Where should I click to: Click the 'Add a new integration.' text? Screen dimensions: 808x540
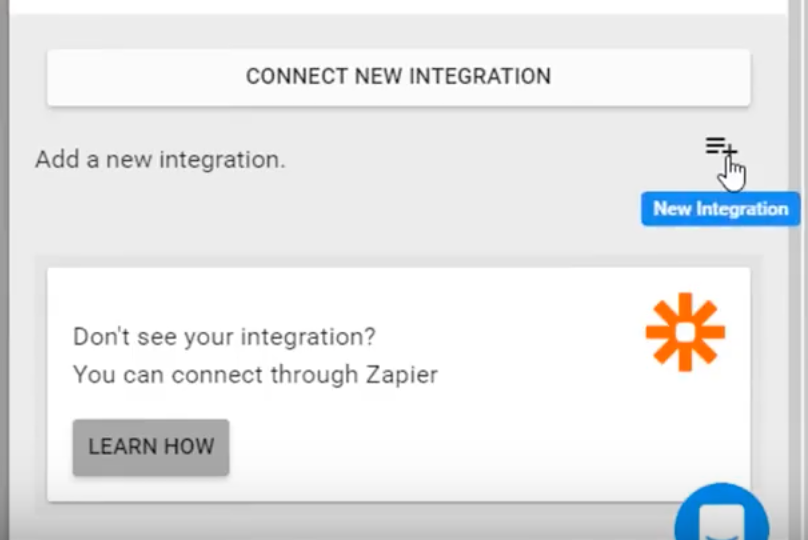[x=160, y=160]
